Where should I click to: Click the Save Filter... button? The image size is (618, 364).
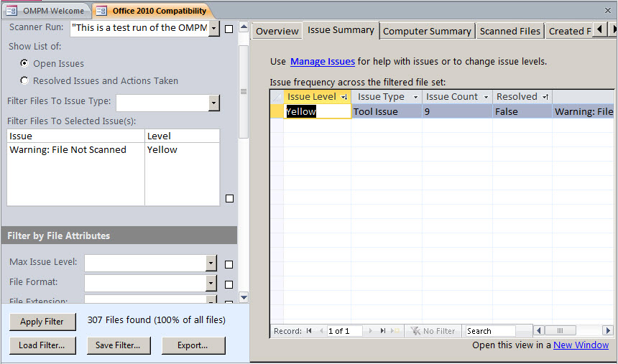pyautogui.click(x=119, y=345)
